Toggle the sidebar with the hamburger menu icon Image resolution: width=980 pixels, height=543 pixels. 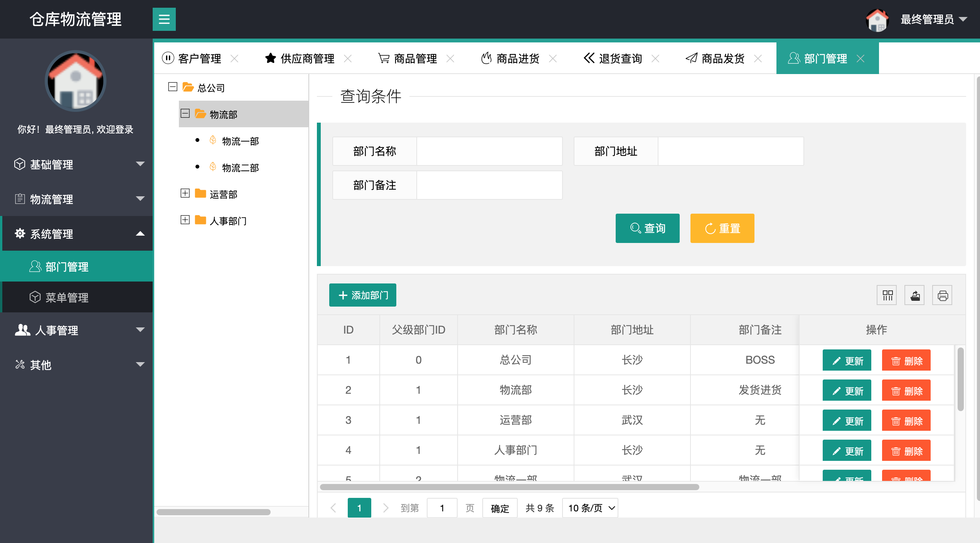coord(164,19)
